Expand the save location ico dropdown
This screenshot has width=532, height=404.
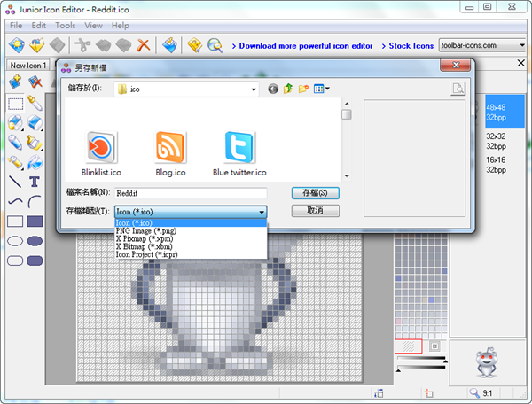click(254, 89)
